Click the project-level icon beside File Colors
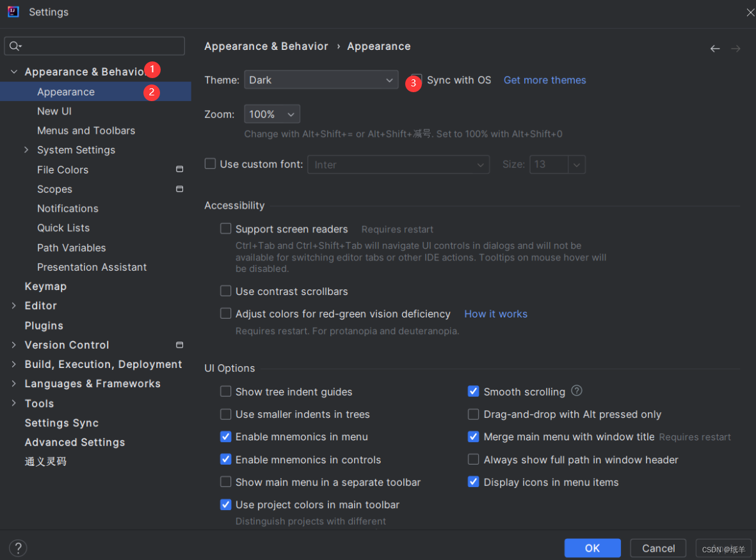 [x=179, y=169]
